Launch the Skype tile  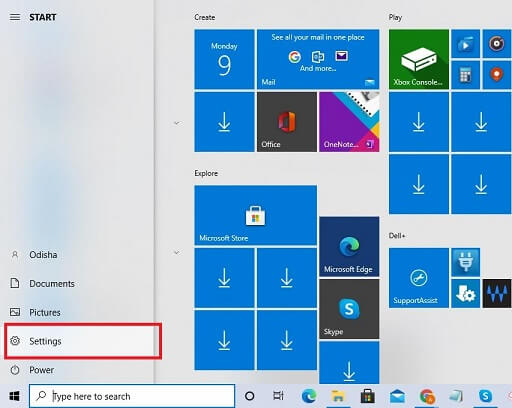pos(349,309)
